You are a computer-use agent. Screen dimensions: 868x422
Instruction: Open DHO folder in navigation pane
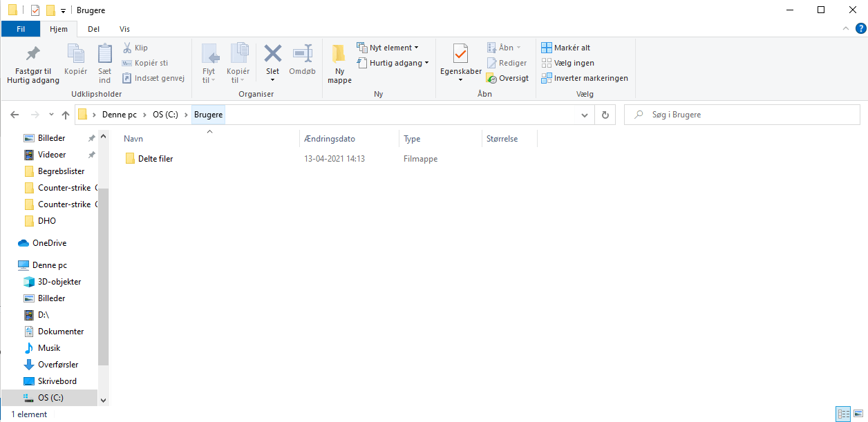[x=40, y=221]
